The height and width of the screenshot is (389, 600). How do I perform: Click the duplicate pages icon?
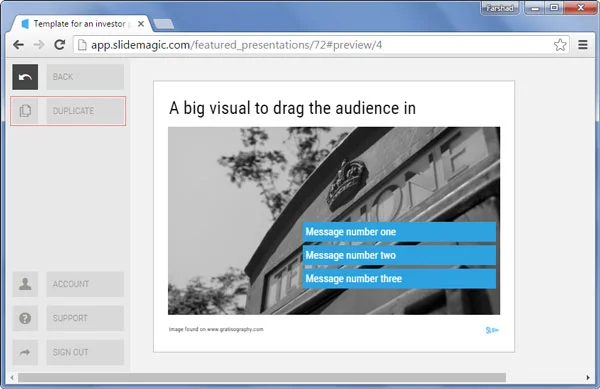(x=25, y=111)
